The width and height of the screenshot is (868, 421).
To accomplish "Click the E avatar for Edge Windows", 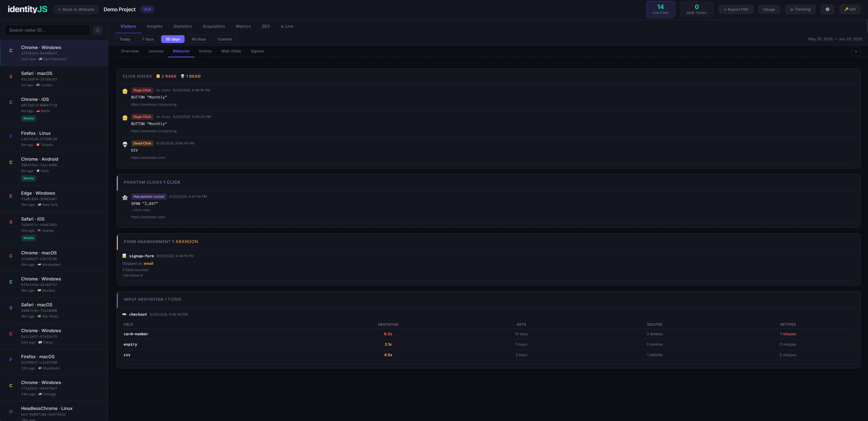I will 11,196.
